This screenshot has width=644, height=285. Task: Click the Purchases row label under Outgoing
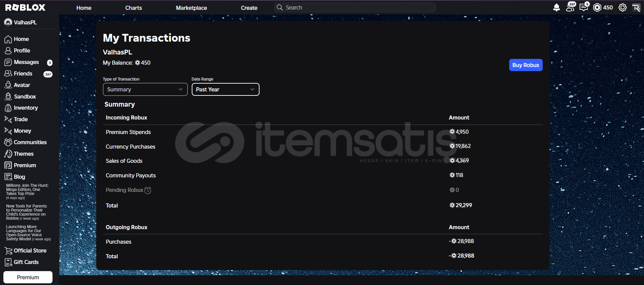(119, 242)
